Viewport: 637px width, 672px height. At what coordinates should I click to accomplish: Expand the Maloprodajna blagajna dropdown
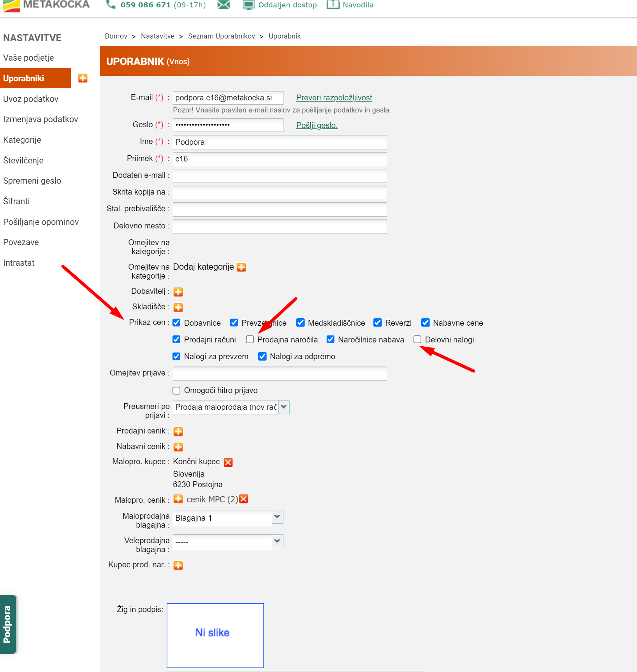coord(277,517)
